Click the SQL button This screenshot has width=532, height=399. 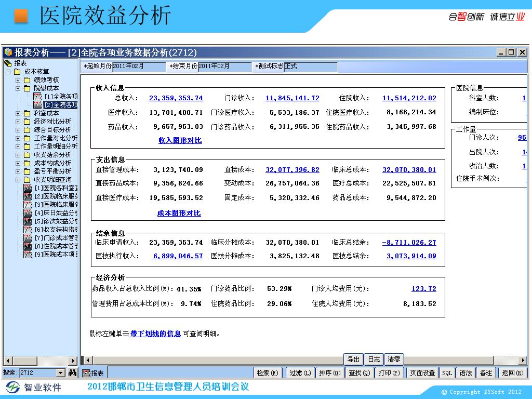pos(447,373)
